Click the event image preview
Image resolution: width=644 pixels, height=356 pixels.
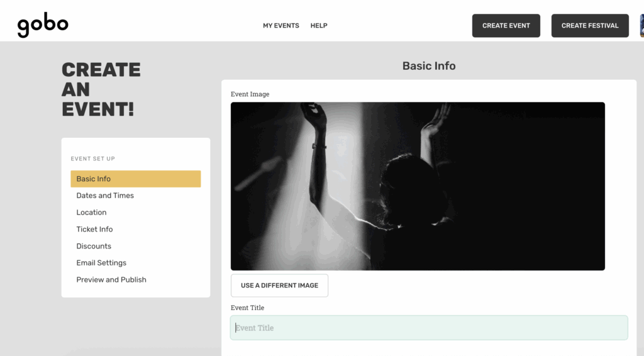tap(418, 186)
